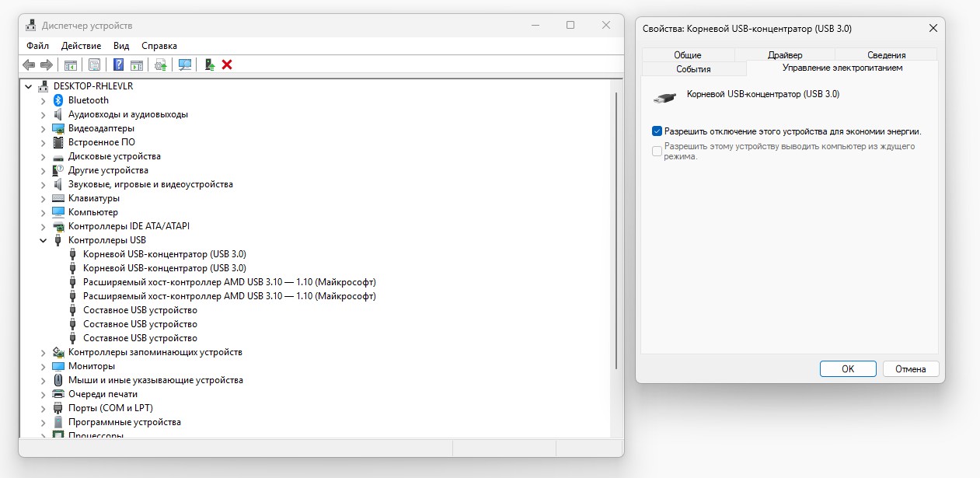
Task: Click the Back arrow toolbar icon
Action: [x=30, y=65]
